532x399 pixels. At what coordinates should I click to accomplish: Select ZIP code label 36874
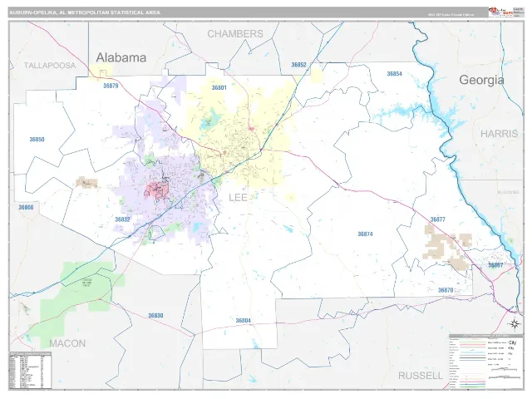(365, 234)
